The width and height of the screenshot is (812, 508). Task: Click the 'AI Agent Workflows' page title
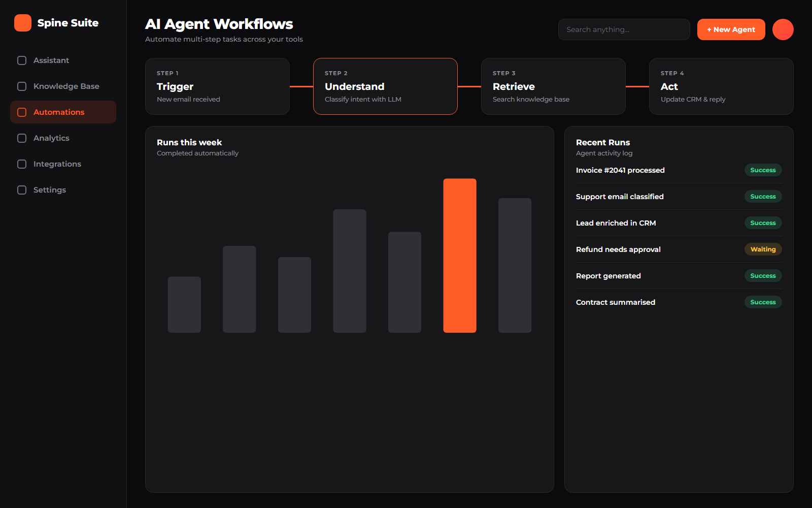pyautogui.click(x=219, y=24)
